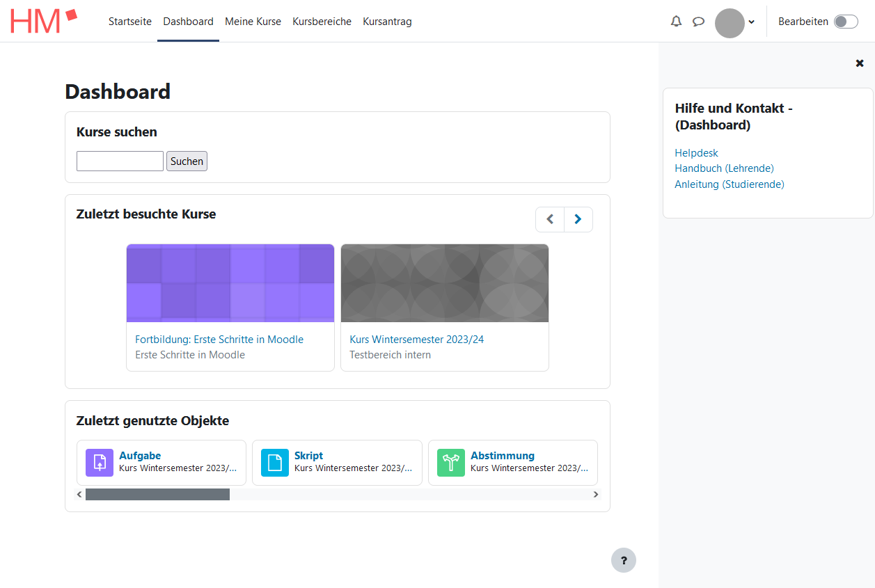This screenshot has height=588, width=875.
Task: Close the right block drawer
Action: (x=860, y=63)
